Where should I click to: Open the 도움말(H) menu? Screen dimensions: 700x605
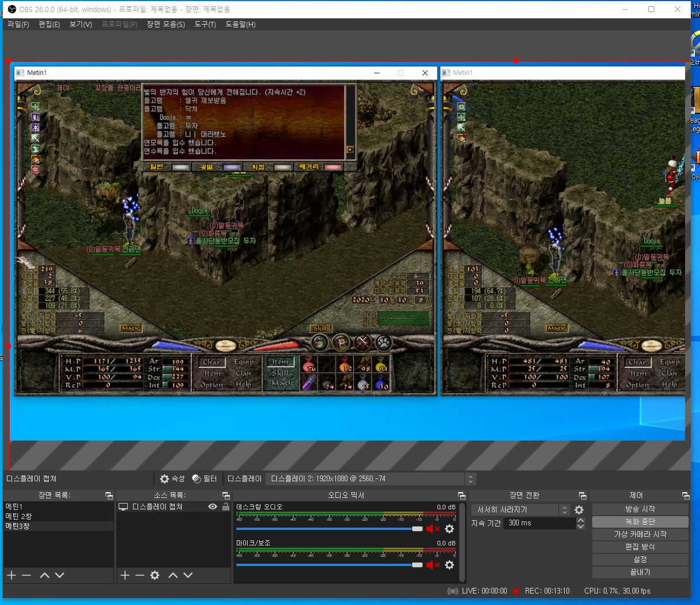(x=240, y=25)
